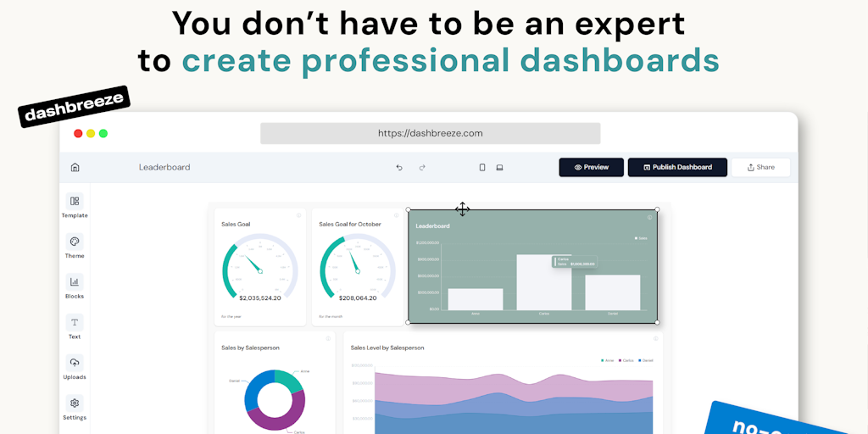Screen dimensions: 868x434
Task: Click the Sales by Salesperson title
Action: click(250, 348)
